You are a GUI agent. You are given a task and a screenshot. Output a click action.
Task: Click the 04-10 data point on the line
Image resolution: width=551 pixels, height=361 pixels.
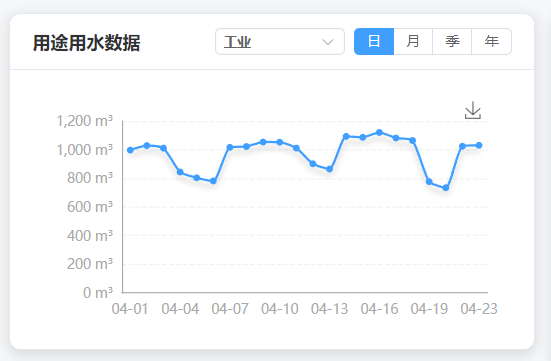tap(280, 142)
